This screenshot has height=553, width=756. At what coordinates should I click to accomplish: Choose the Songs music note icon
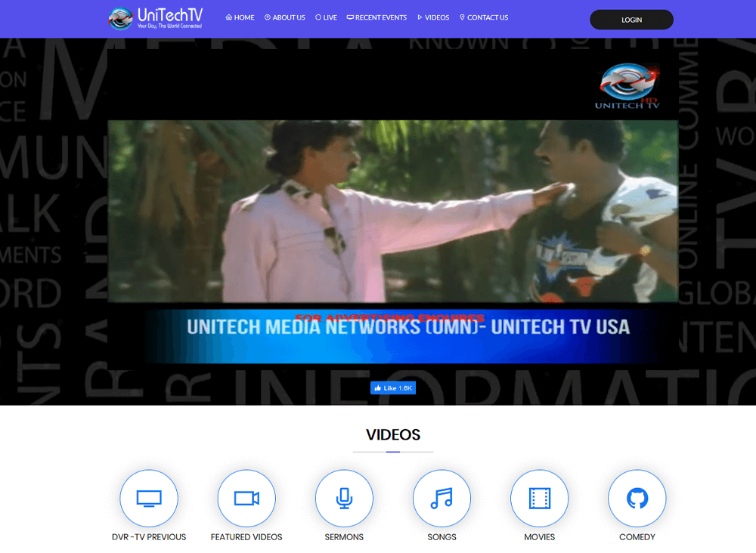442,499
